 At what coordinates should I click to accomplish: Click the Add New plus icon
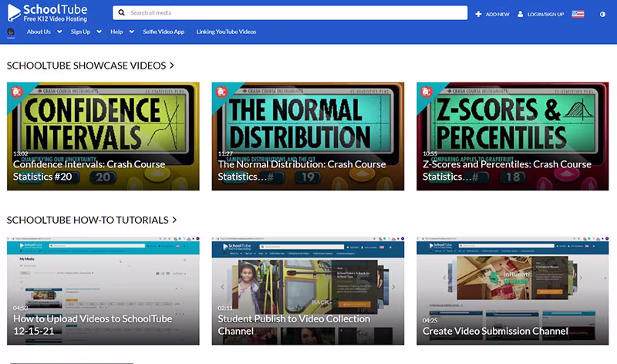(x=478, y=14)
